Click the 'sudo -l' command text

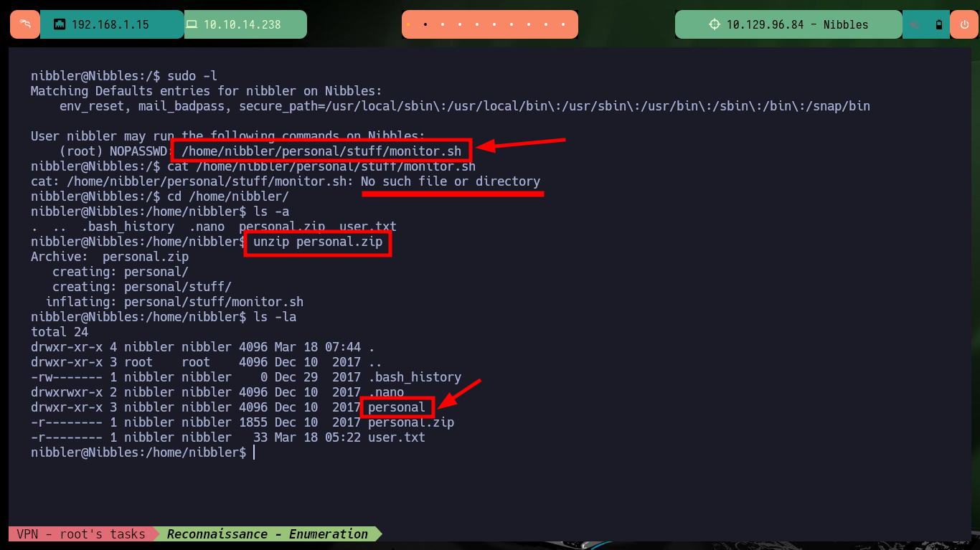coord(192,76)
